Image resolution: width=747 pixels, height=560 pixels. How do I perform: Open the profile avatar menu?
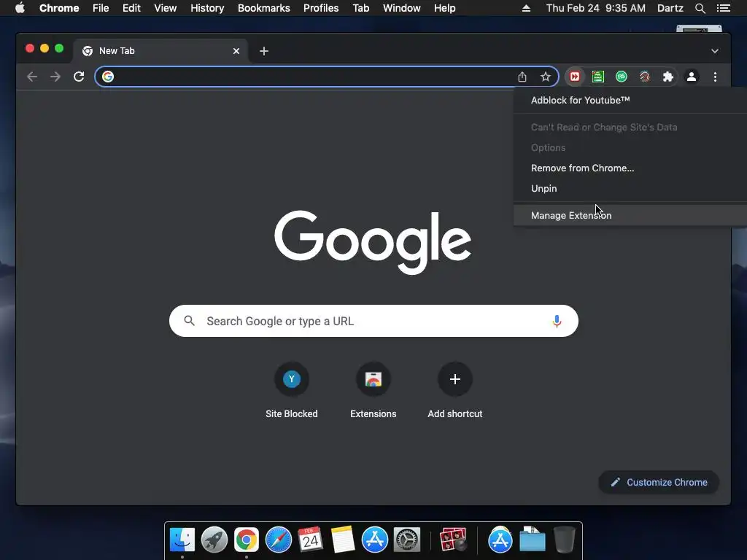tap(692, 77)
